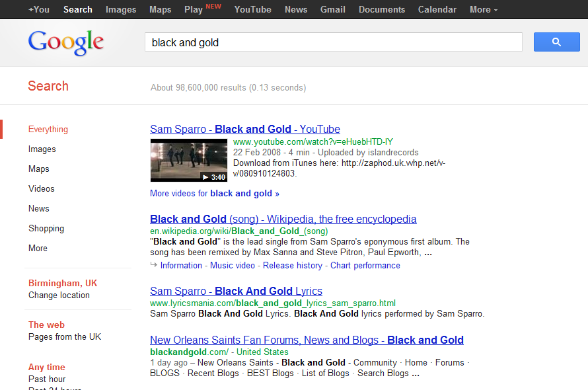Play the Sam Sparro video thumbnail
The image size is (588, 390).
(189, 160)
